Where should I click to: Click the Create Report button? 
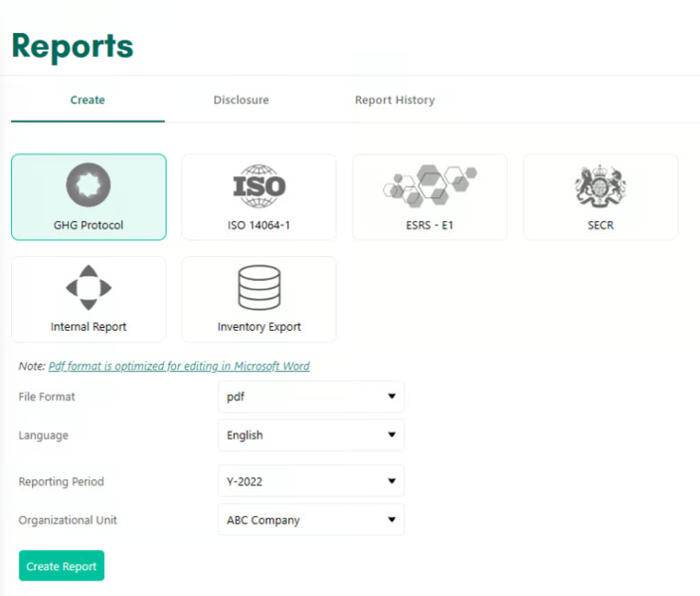coord(62,566)
